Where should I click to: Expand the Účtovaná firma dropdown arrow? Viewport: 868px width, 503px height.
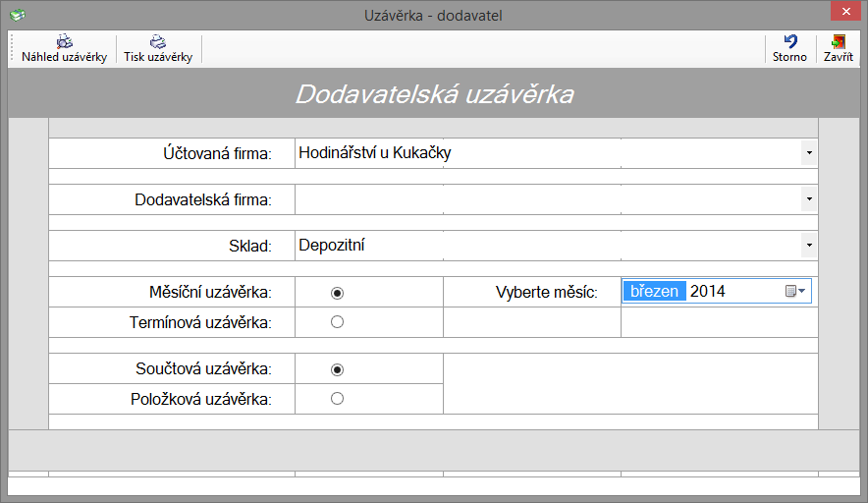[x=809, y=153]
